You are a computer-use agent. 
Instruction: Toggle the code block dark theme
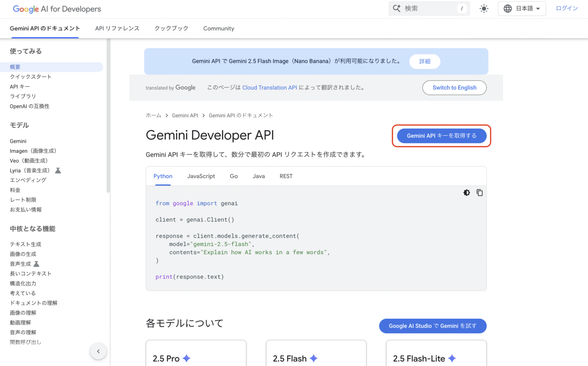coord(467,193)
